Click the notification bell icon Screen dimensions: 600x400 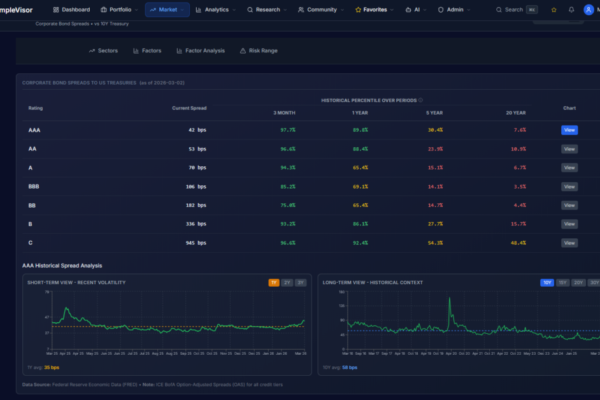(569, 10)
